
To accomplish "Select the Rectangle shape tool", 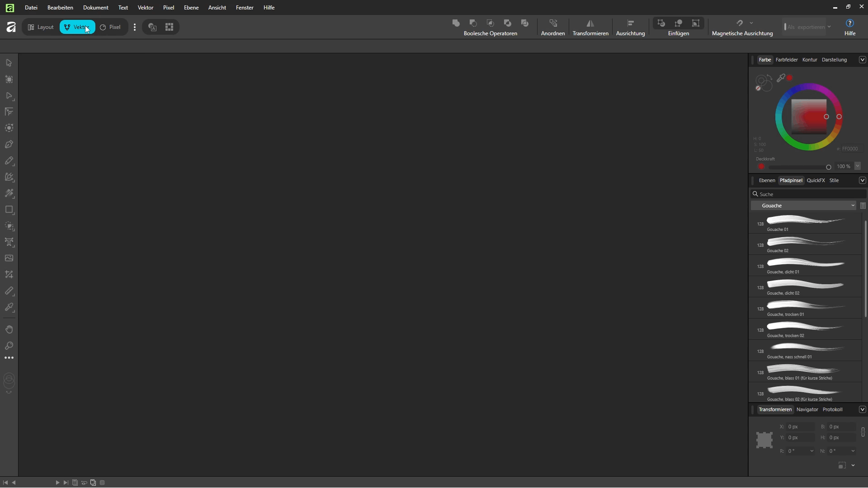I will click(9, 210).
